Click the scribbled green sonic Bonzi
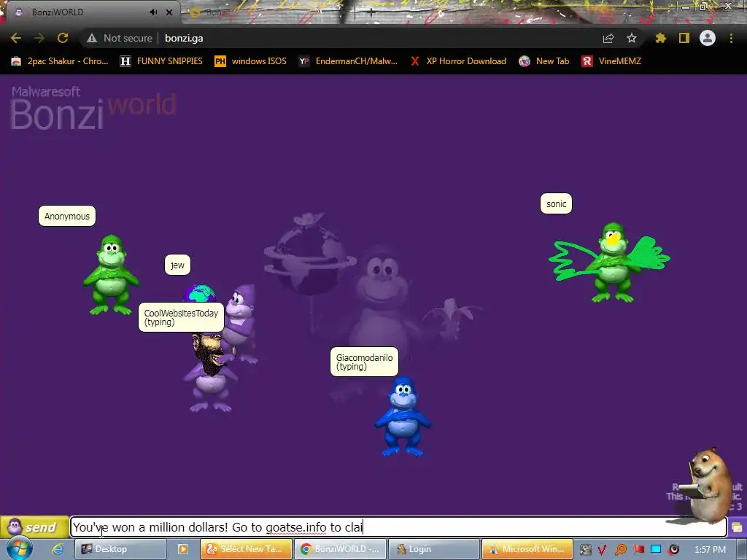Screen dimensions: 747x560 click(612, 262)
